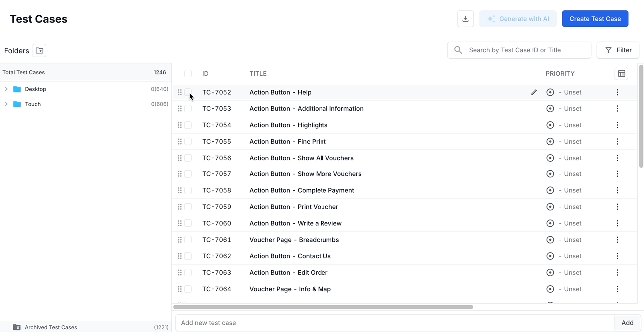Expand the Touch folder chevron
Viewport: 644px width, 332px height.
pos(6,104)
